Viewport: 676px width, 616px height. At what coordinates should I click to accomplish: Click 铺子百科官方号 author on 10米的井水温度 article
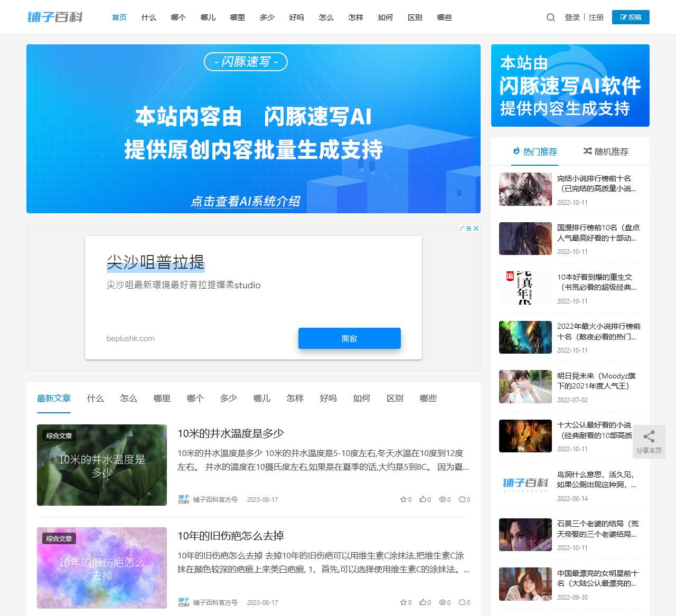(215, 499)
